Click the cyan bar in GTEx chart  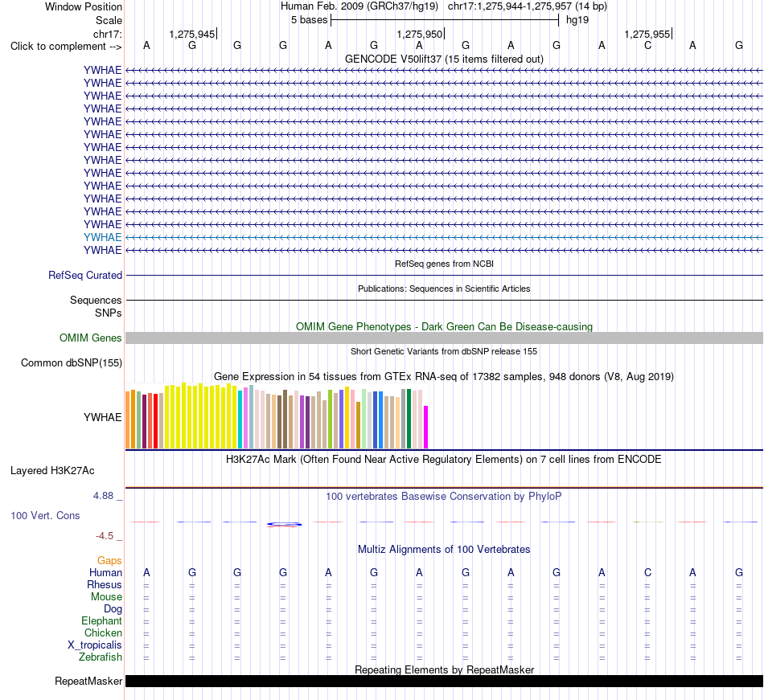240,420
